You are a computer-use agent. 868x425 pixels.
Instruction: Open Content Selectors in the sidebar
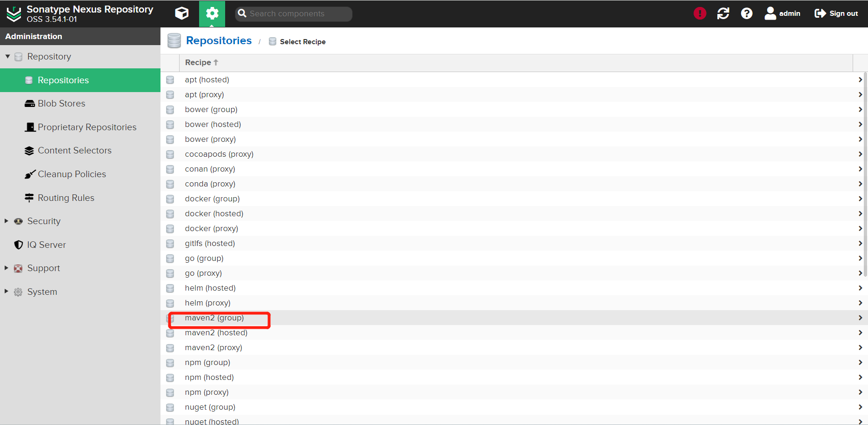tap(80, 150)
